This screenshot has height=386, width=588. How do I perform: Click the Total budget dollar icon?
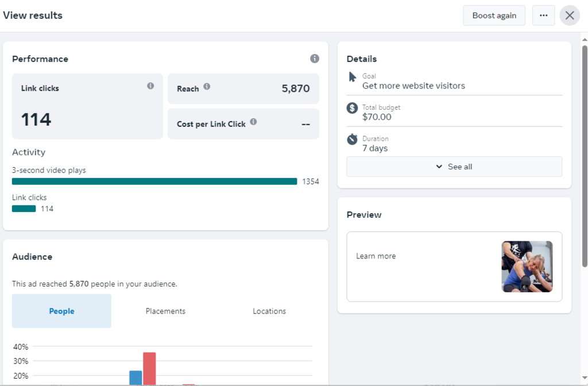point(353,108)
